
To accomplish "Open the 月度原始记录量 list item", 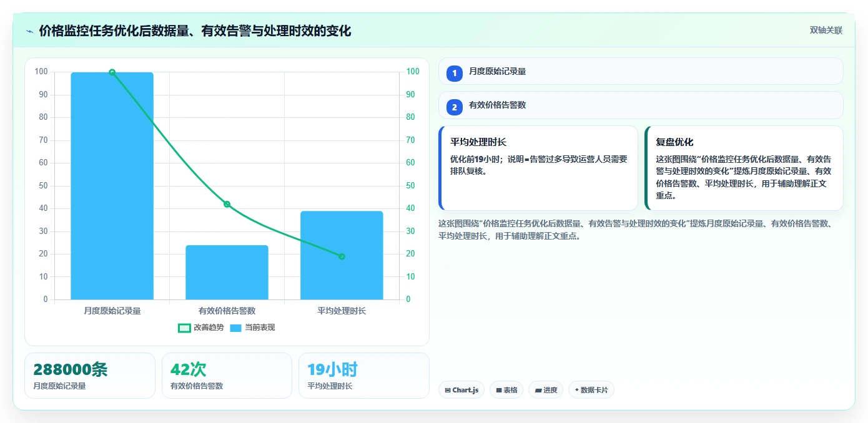I will click(x=641, y=71).
